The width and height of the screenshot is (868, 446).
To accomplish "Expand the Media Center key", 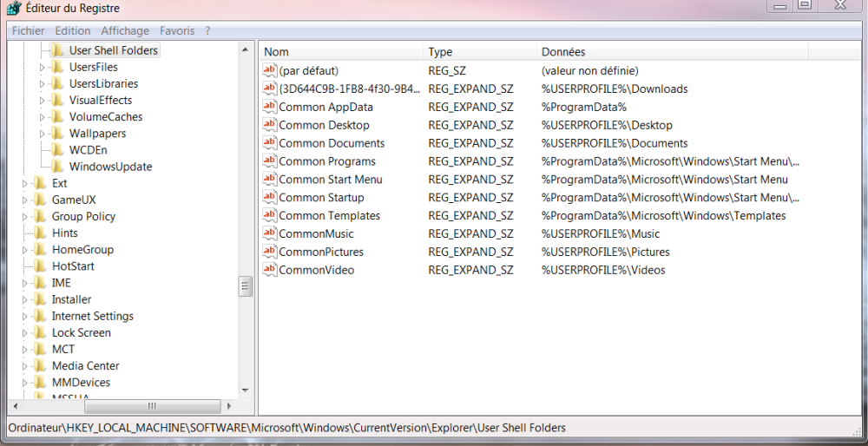I will [25, 366].
